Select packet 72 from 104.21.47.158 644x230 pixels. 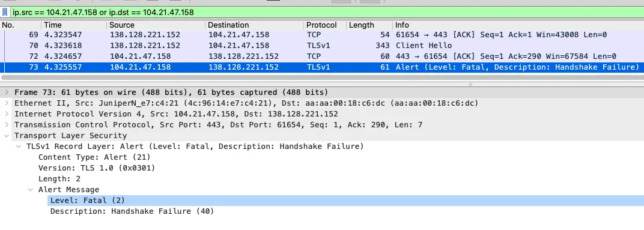pyautogui.click(x=322, y=56)
